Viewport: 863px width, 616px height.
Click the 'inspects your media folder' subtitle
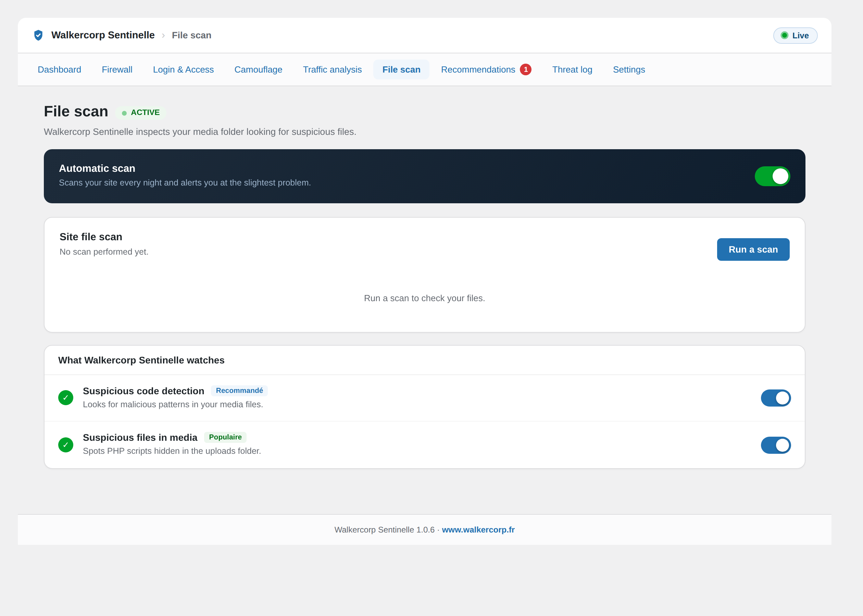pyautogui.click(x=200, y=132)
